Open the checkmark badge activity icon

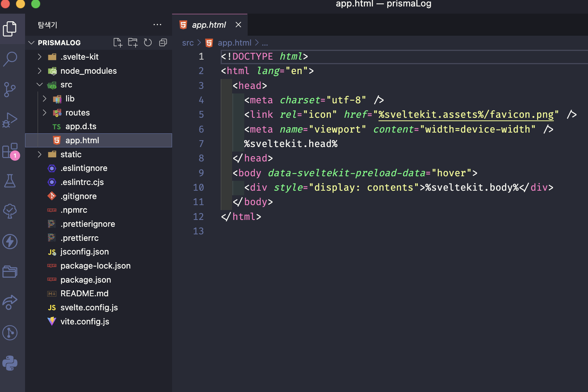coord(10,211)
